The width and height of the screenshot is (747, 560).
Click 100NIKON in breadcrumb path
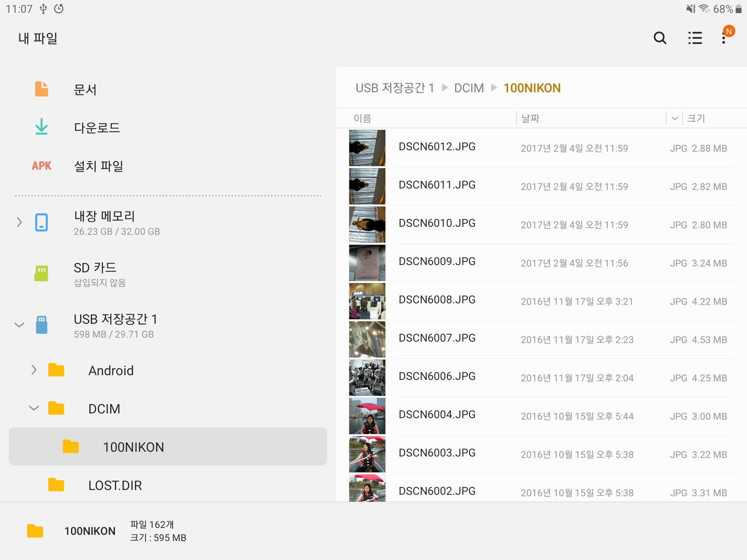point(532,88)
